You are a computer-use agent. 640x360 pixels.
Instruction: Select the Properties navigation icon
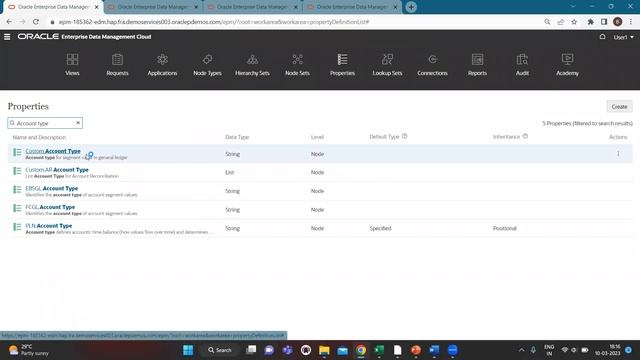[x=342, y=64]
